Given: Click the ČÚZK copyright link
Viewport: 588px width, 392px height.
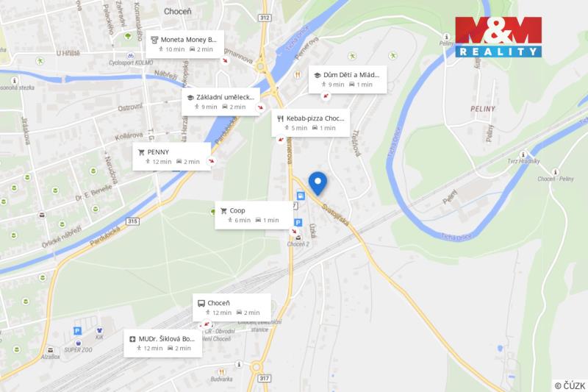Looking at the screenshot, I should [570, 385].
